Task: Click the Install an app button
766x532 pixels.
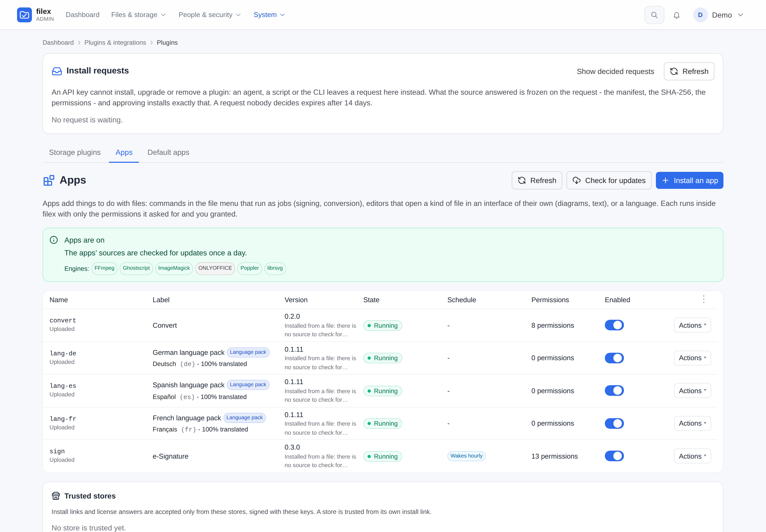Action: pos(689,180)
